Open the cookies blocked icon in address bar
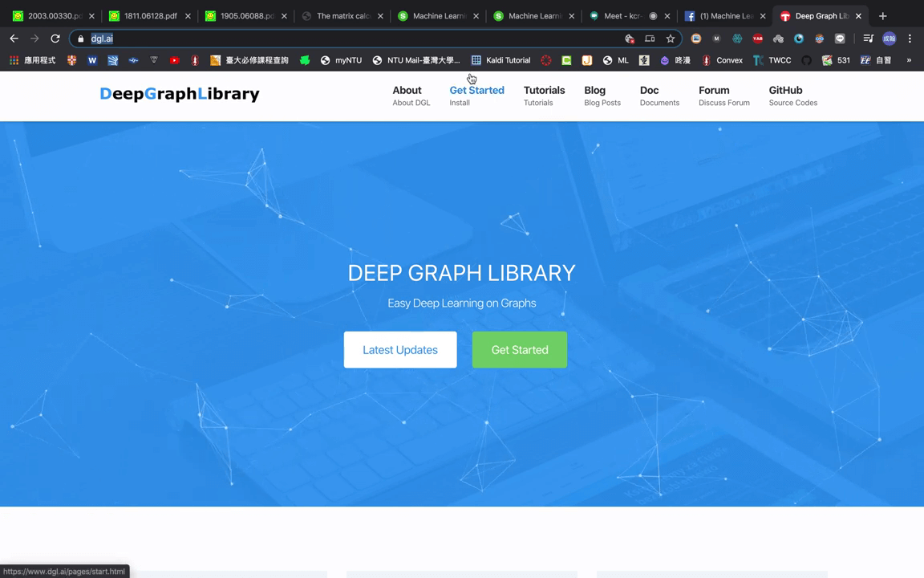Viewport: 924px width, 578px height. pyautogui.click(x=630, y=39)
